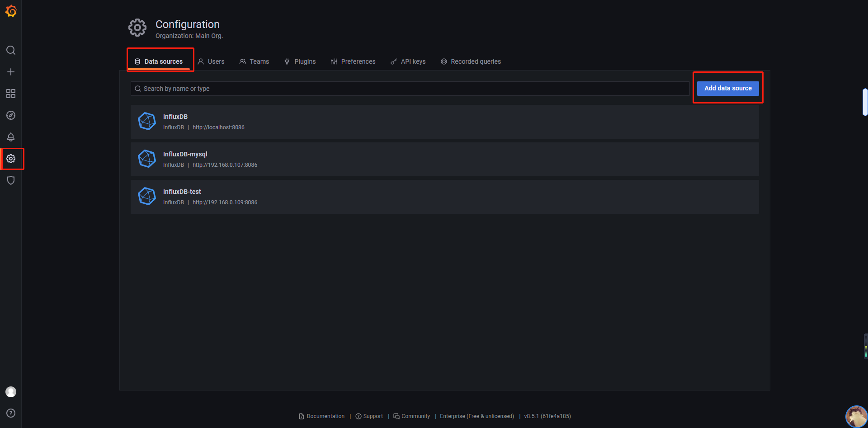Click the Enterprise (Free & unlicensed) footer link
The height and width of the screenshot is (428, 868).
(477, 416)
